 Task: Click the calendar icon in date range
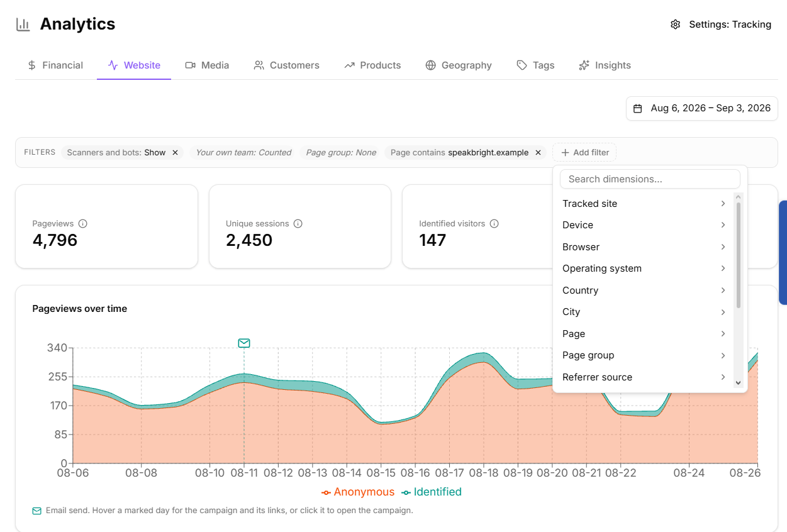637,109
